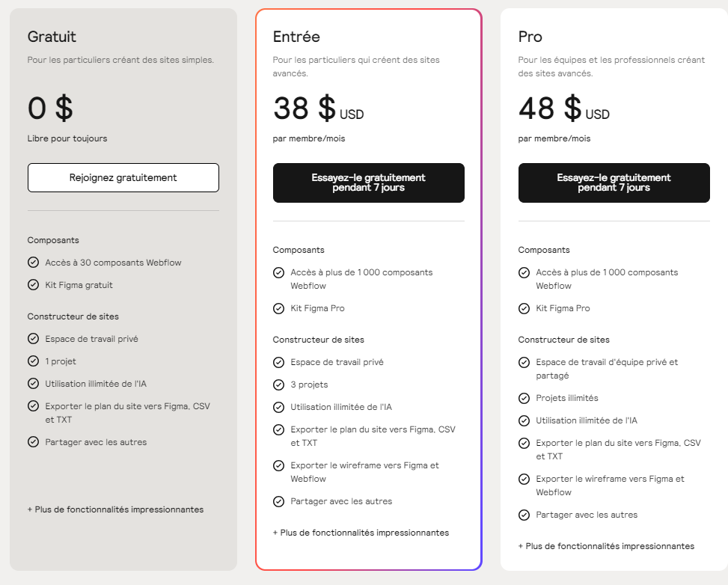
Task: Expand more features in the Gratuit plan
Action: click(x=116, y=509)
